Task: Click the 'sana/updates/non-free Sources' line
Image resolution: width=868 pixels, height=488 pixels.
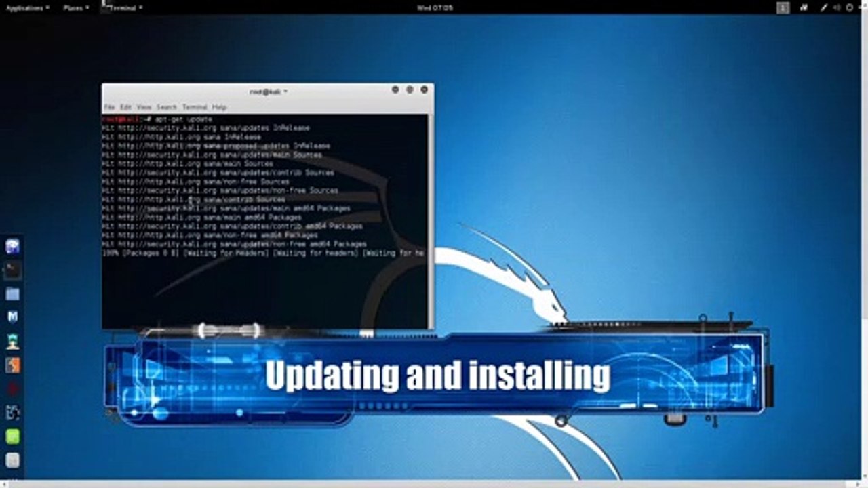Action: click(x=220, y=190)
